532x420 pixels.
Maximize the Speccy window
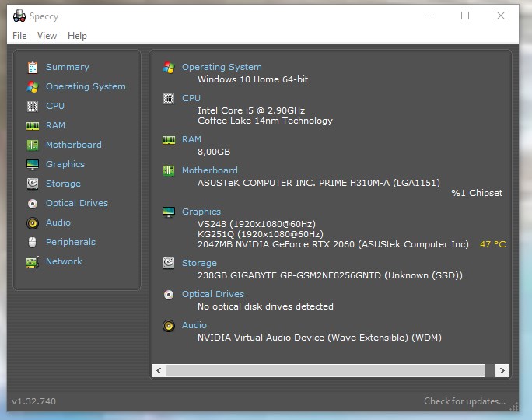coord(465,16)
